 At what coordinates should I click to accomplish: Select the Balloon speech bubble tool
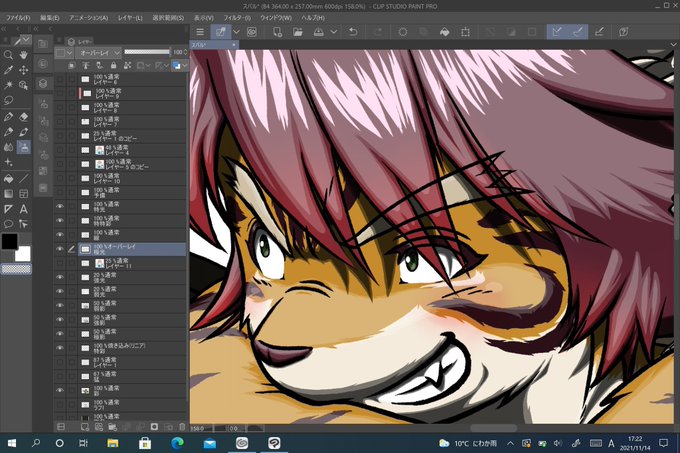8,224
